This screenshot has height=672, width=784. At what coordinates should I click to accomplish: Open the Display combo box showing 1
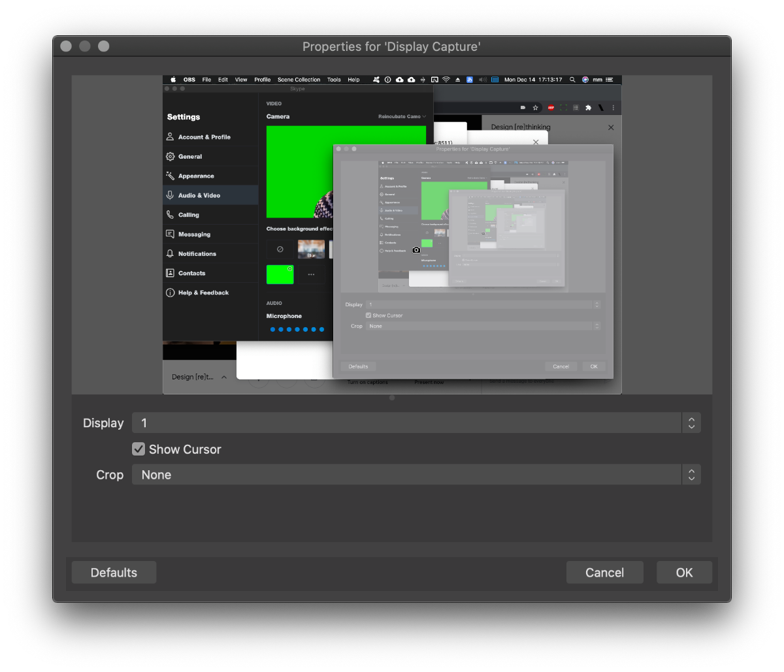tap(416, 423)
